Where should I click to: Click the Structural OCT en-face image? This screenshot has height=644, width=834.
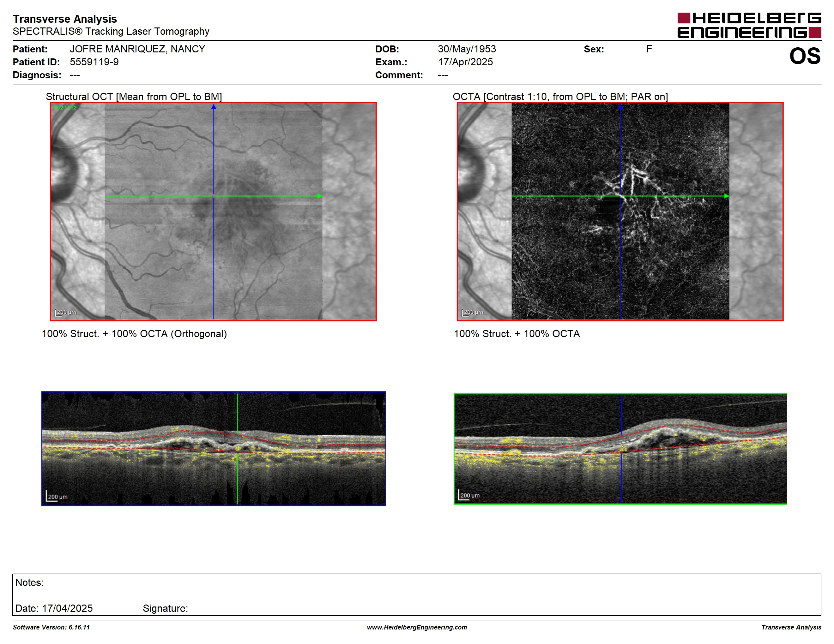click(x=214, y=212)
